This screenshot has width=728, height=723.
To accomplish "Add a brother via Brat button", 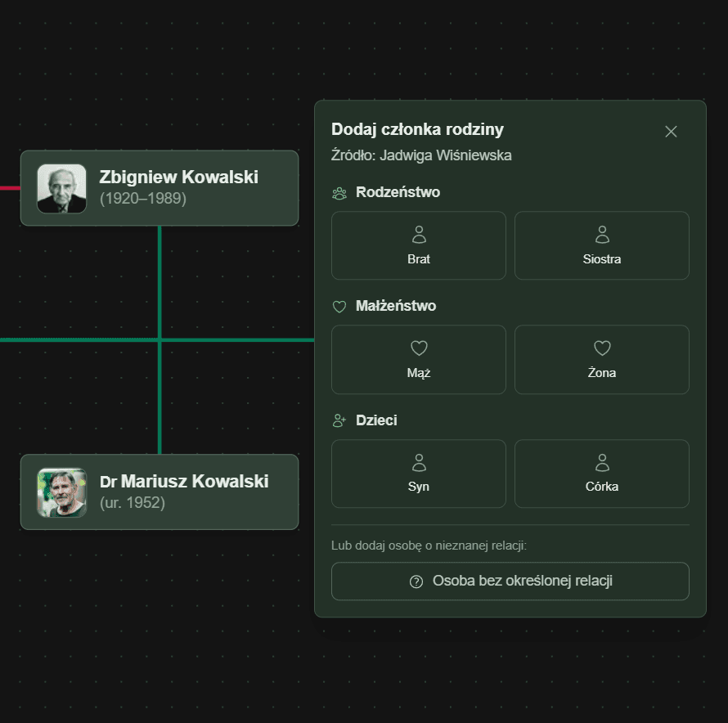I will tap(418, 245).
